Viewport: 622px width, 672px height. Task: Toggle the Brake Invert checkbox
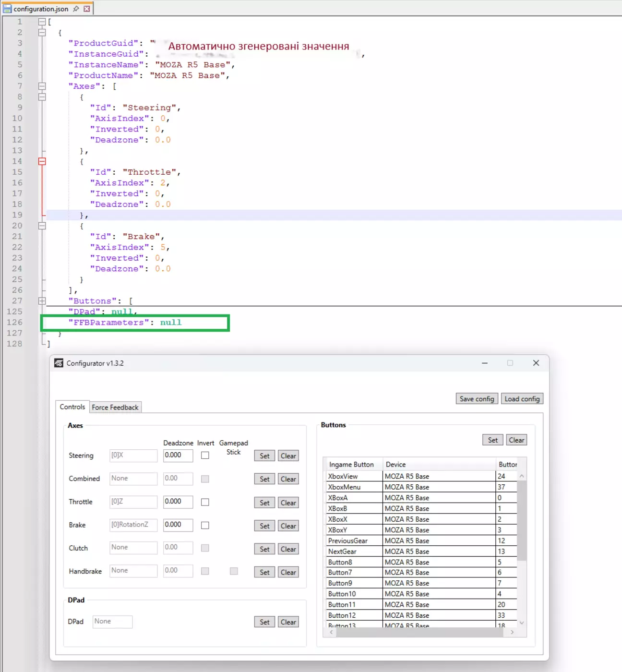205,525
